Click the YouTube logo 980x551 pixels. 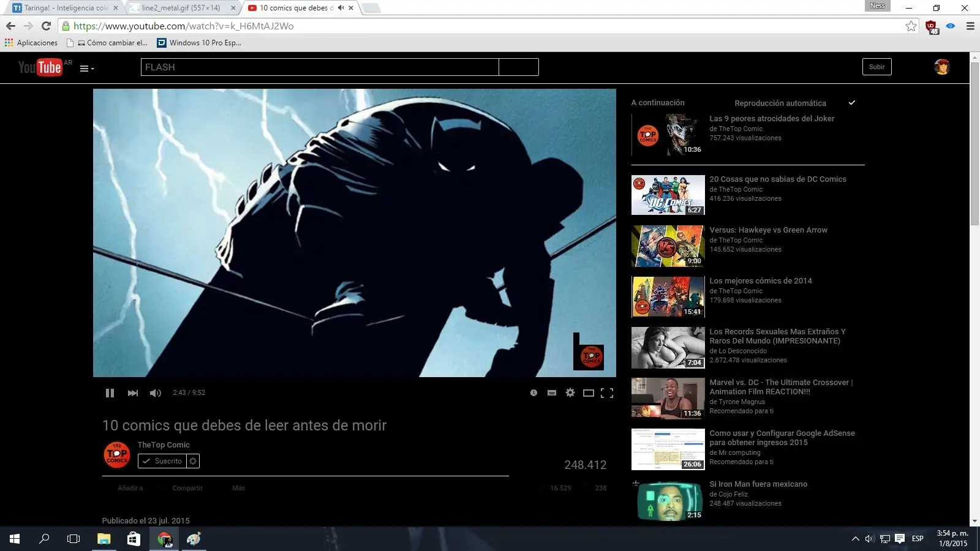40,67
